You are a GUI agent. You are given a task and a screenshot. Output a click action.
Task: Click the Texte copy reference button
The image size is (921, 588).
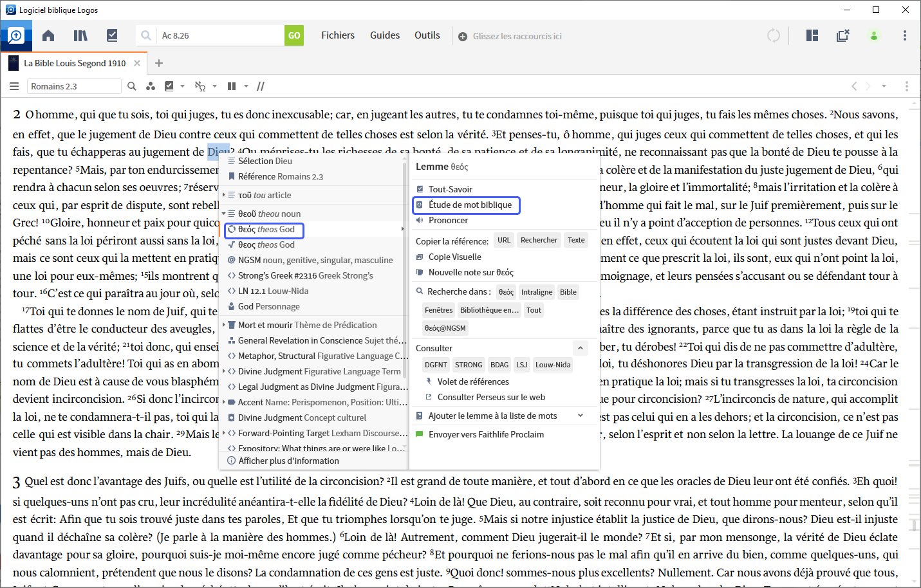coord(576,240)
